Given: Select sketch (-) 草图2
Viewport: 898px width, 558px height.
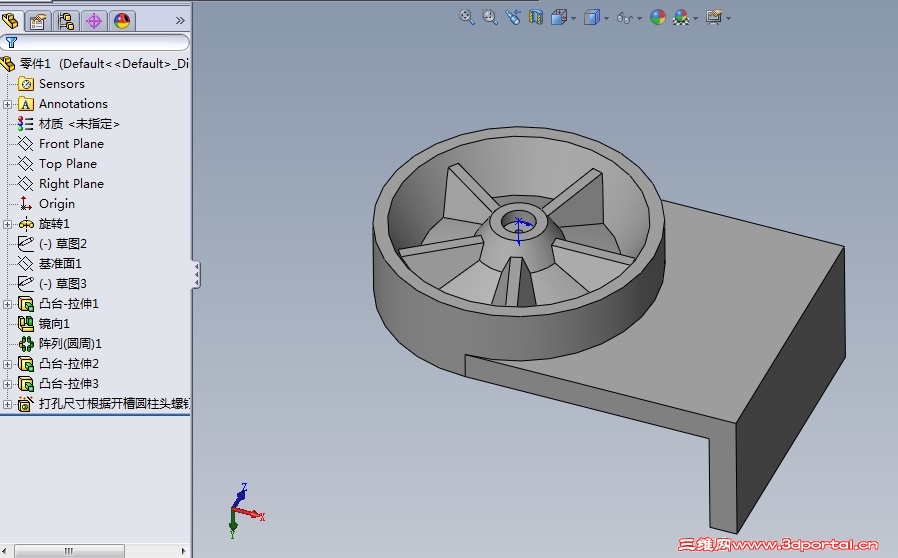Looking at the screenshot, I should tap(63, 244).
